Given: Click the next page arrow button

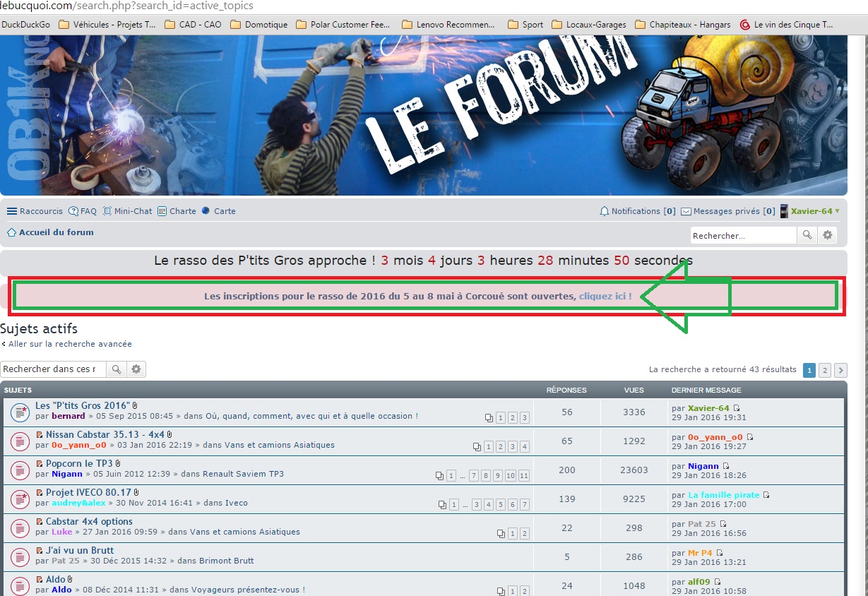Looking at the screenshot, I should [840, 370].
